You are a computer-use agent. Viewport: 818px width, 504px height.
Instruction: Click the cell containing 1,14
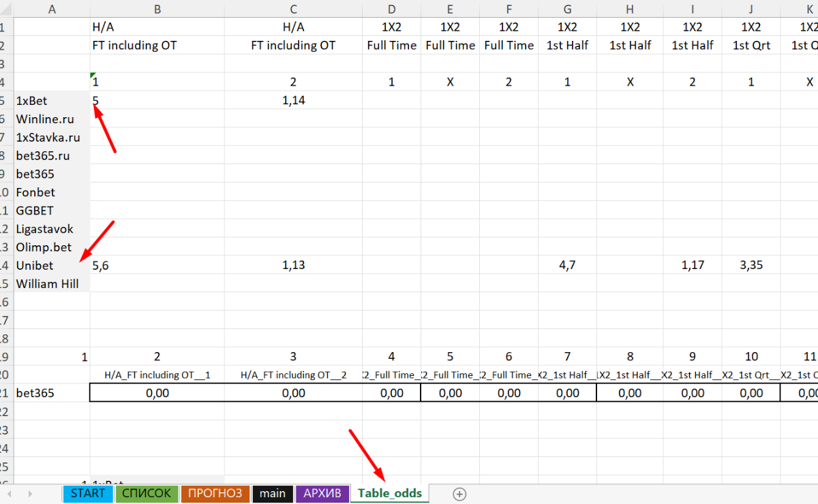click(293, 101)
